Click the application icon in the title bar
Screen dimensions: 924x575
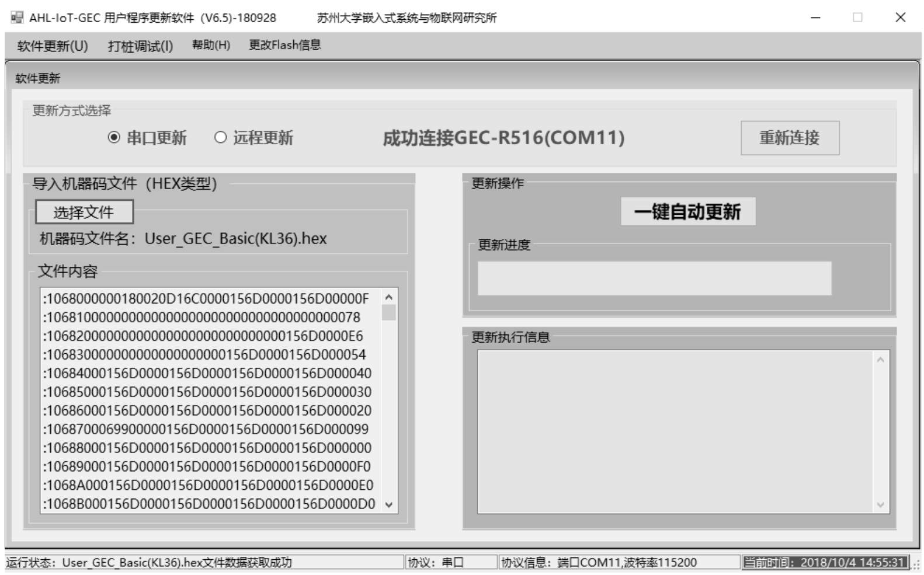pyautogui.click(x=16, y=18)
